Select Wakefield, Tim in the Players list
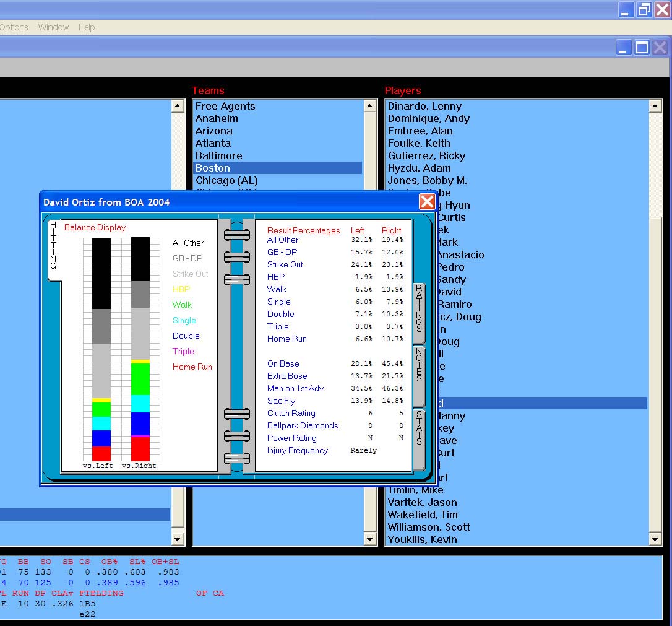The image size is (672, 626). tap(517, 515)
